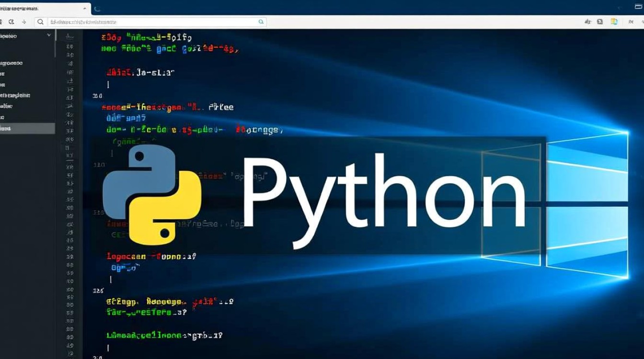Collapse the sidebar panel using its chevron
This screenshot has width=644, height=359.
(x=48, y=35)
